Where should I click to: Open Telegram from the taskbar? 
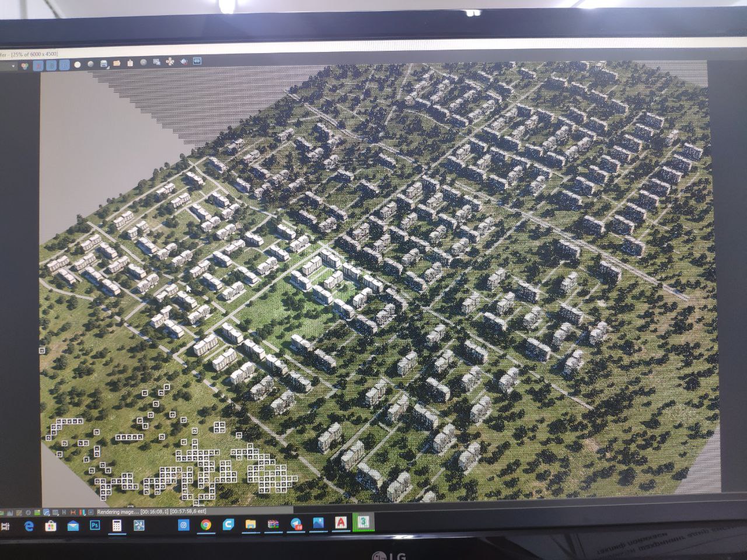click(296, 523)
